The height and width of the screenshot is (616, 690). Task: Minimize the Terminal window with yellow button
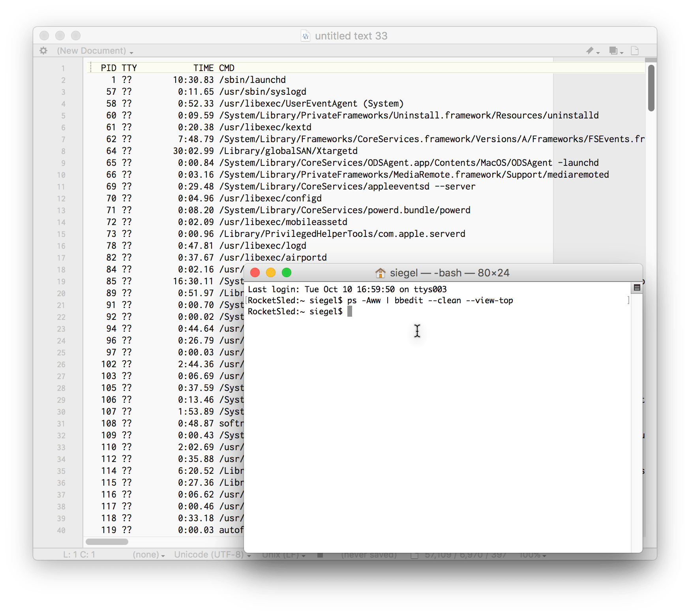coord(271,272)
